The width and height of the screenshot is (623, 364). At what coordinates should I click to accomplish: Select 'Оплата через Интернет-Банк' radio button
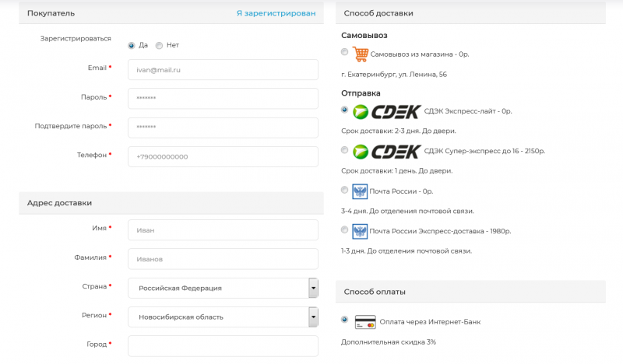[345, 319]
